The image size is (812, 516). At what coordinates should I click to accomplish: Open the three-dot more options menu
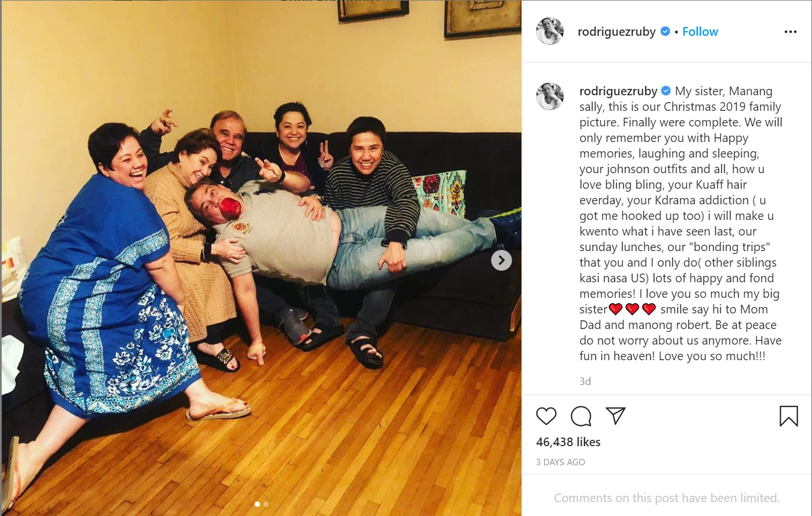[790, 32]
